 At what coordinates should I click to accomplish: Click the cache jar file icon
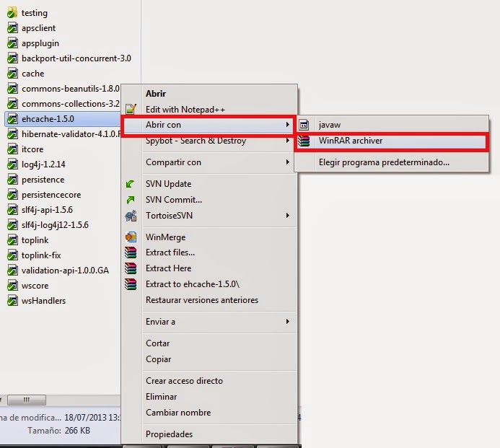click(x=12, y=74)
